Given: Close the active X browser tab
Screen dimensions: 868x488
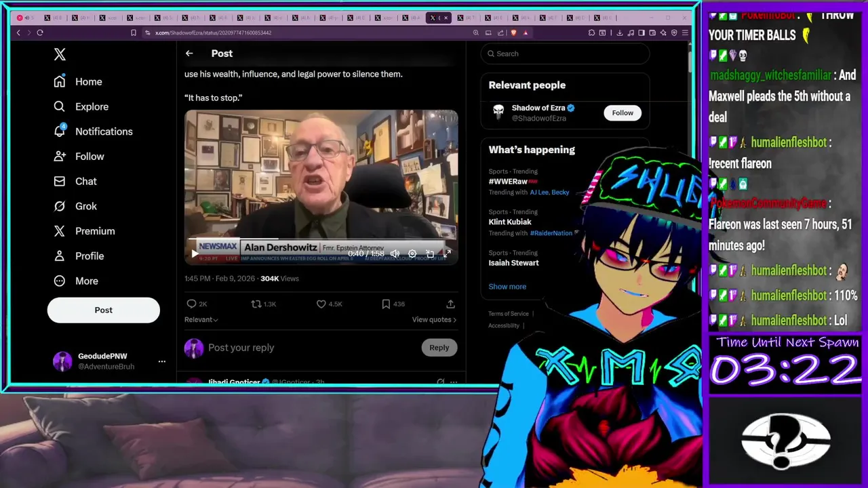Looking at the screenshot, I should 446,18.
